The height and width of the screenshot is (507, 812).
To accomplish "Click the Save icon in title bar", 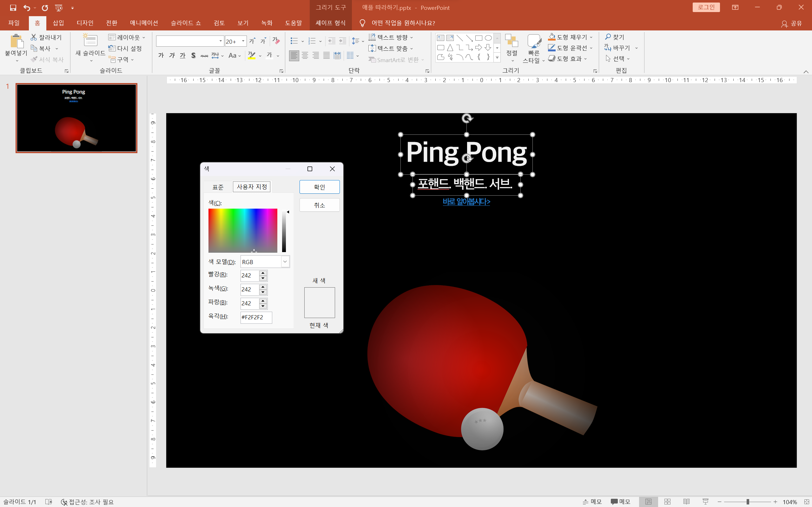I will (x=13, y=8).
